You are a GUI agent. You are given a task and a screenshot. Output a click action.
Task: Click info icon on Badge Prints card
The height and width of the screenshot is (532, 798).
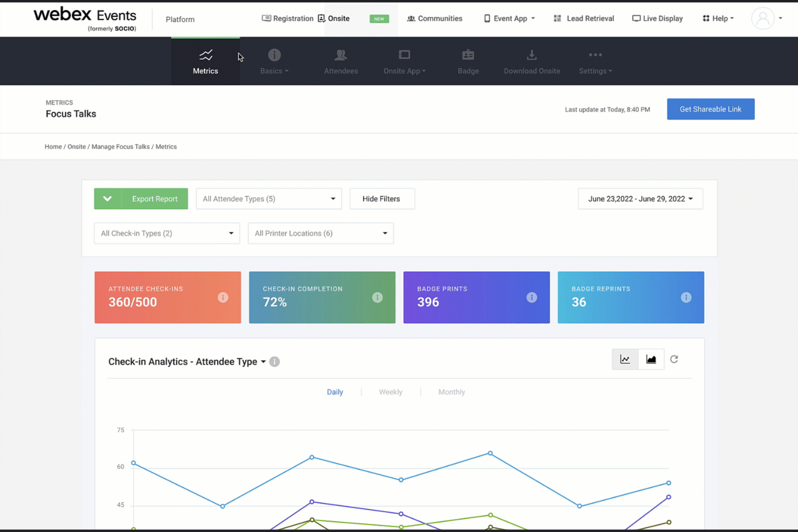(532, 298)
